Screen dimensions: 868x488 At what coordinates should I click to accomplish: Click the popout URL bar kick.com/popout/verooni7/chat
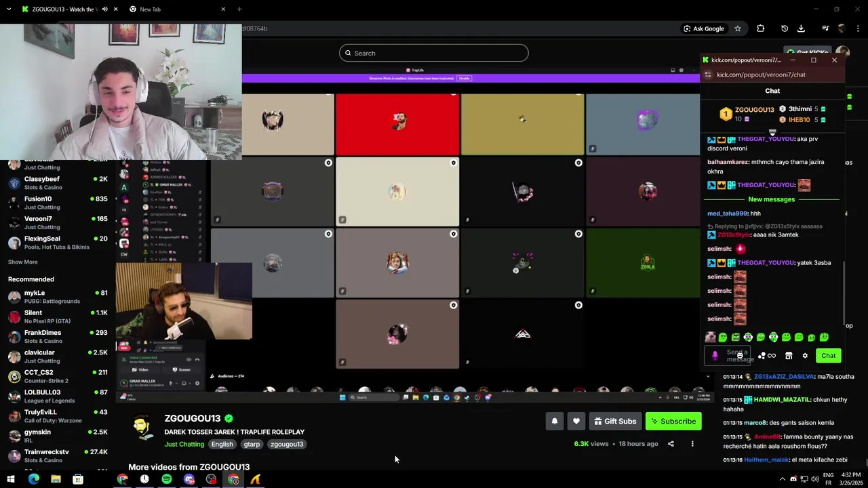click(x=761, y=75)
